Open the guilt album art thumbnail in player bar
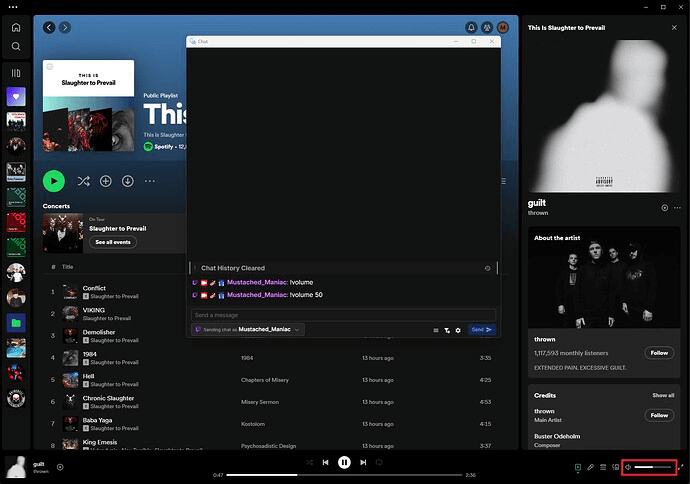690x484 pixels. (x=16, y=467)
